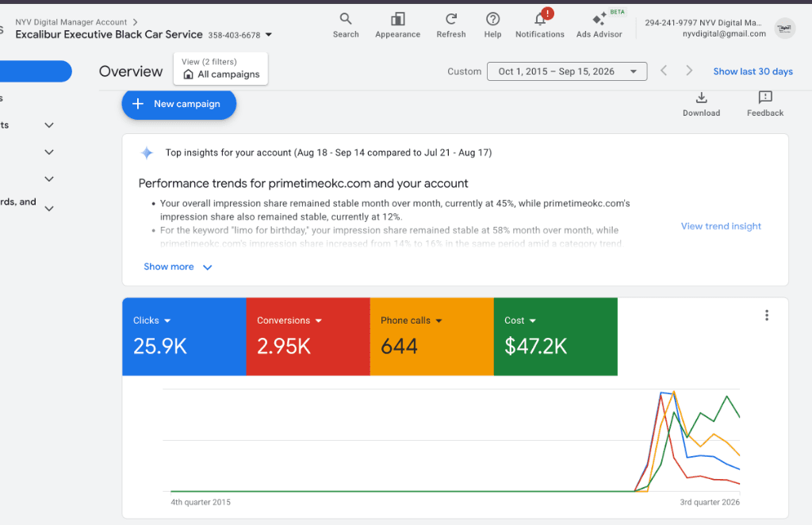Open the Help menu

[492, 25]
